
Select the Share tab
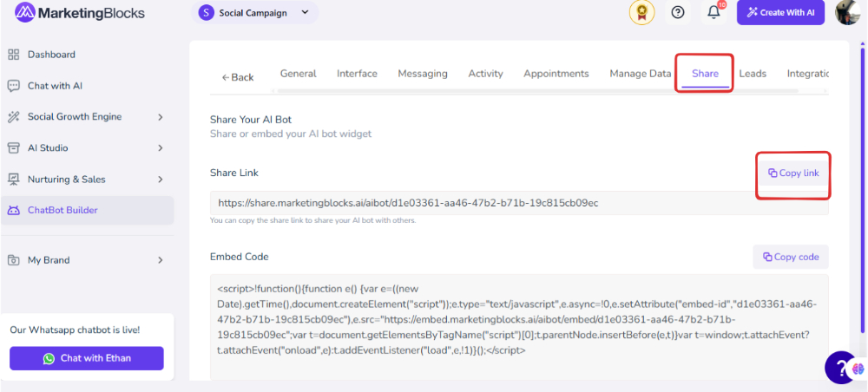tap(705, 74)
